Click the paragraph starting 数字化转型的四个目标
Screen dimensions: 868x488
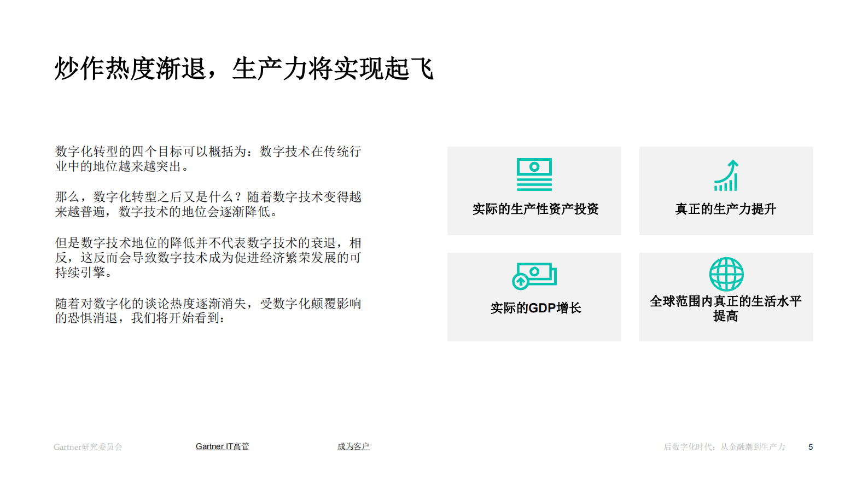(208, 159)
